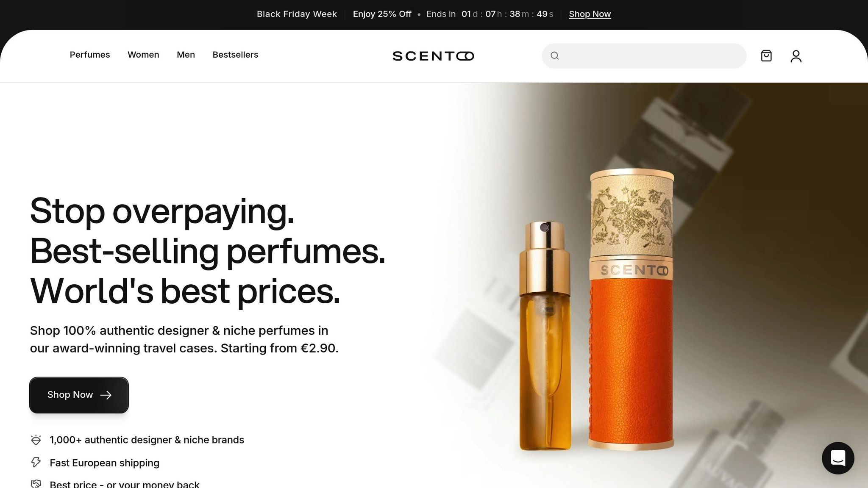Click the countdown timer in the banner

pos(507,14)
